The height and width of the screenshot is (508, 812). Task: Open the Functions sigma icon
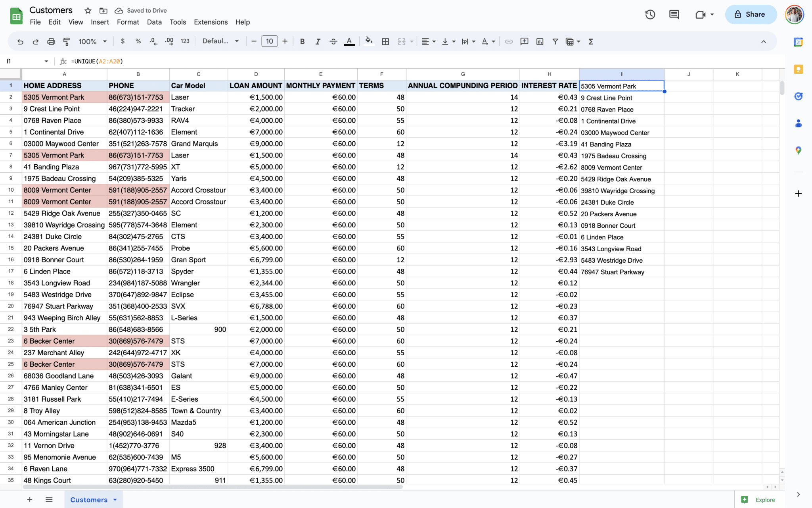point(591,41)
